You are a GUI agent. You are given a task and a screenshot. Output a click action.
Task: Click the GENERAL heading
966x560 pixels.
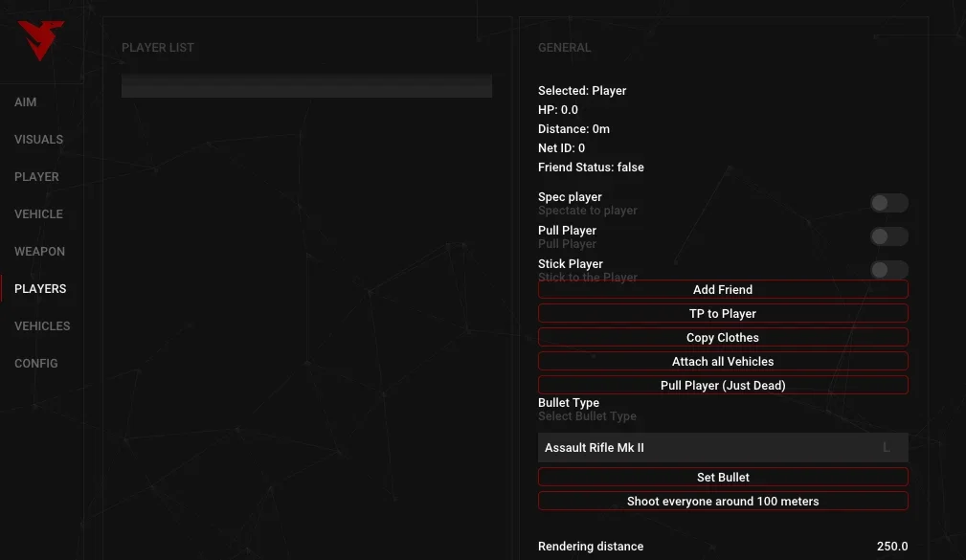(564, 48)
